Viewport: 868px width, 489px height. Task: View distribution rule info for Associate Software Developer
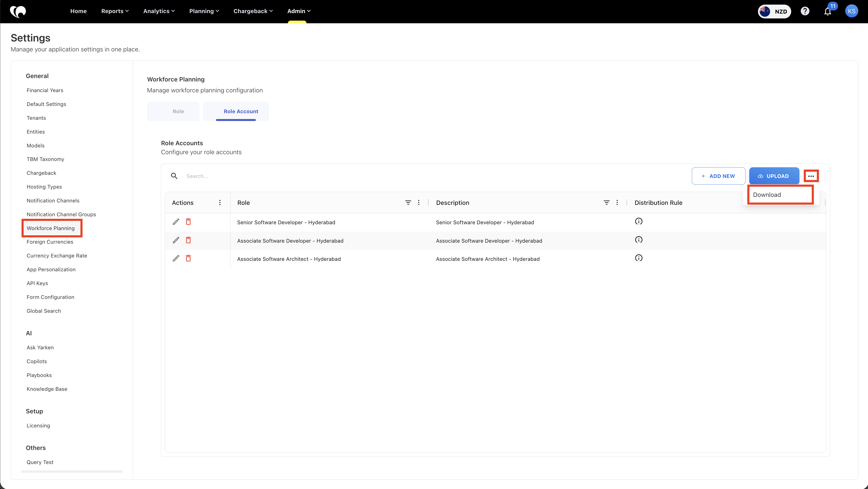639,240
